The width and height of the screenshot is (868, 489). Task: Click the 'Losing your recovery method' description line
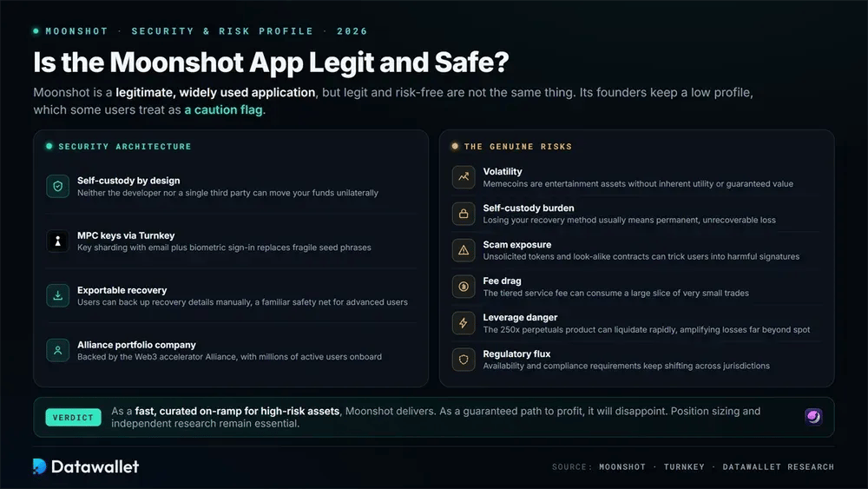click(x=628, y=220)
